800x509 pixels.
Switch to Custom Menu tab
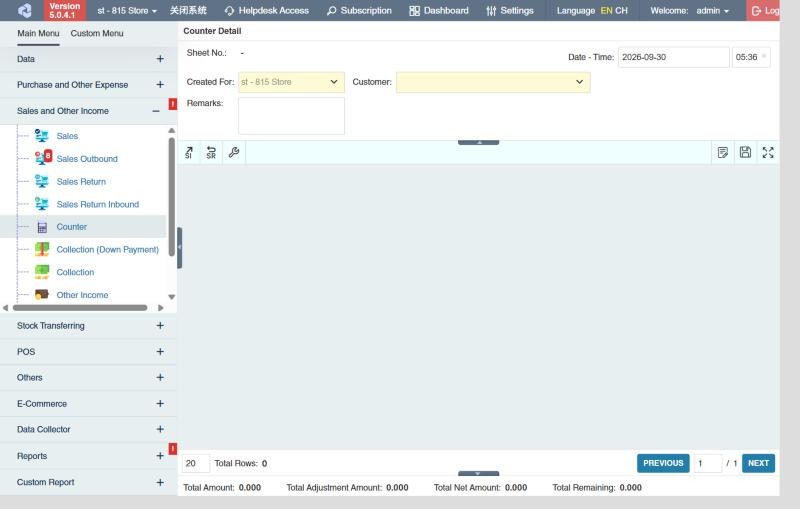[x=97, y=33]
